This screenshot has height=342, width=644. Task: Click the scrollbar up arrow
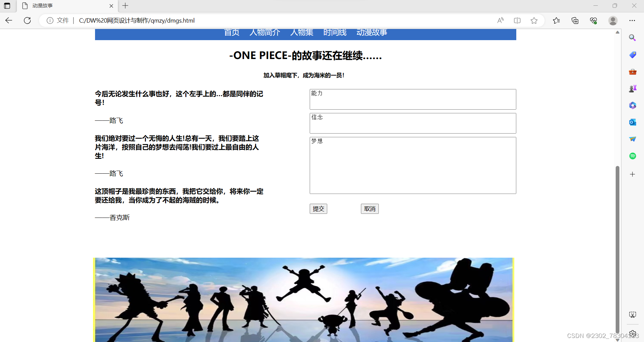coord(617,32)
